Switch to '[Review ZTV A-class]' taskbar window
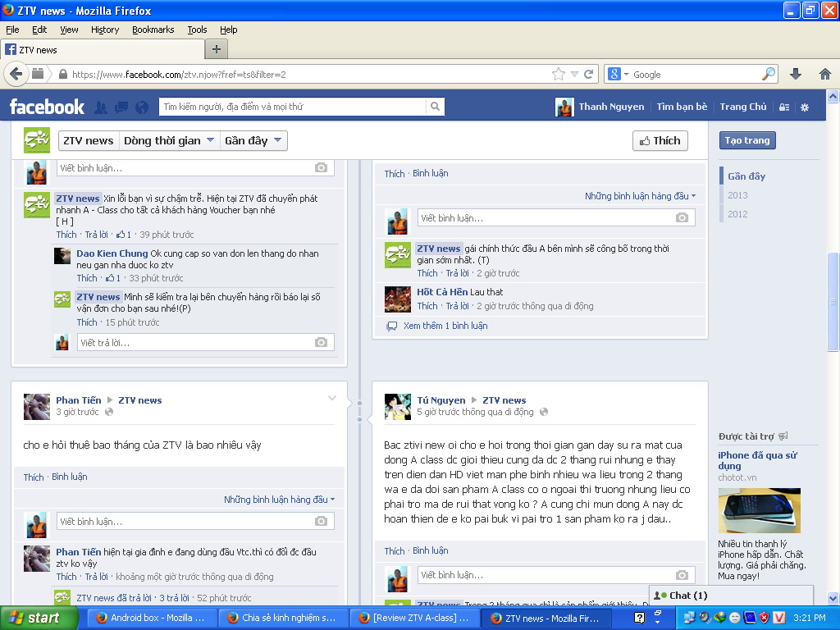The image size is (840, 630). coord(414,618)
